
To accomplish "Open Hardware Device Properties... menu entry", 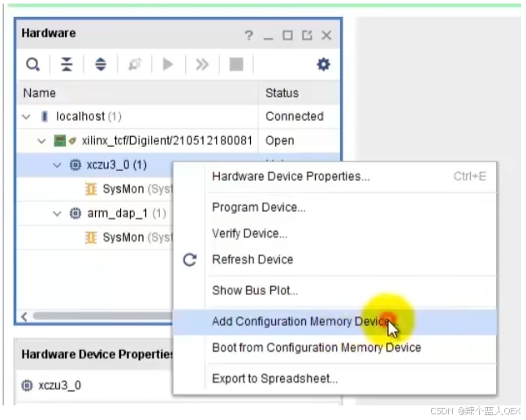I will click(x=334, y=176).
